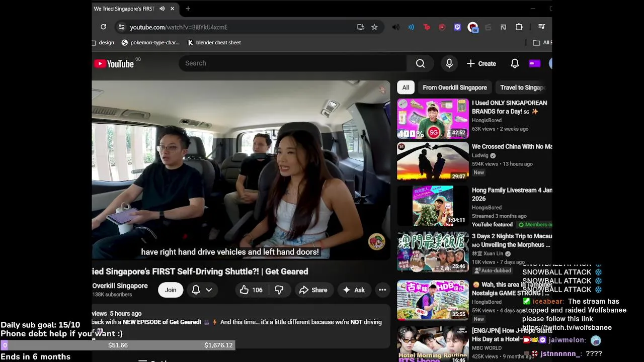
Task: Open the red TP extension icon
Action: [x=427, y=27]
